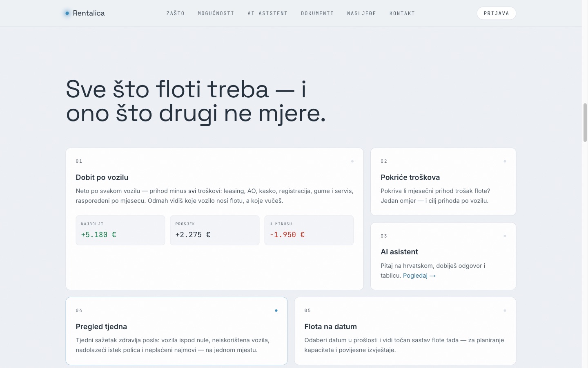Click the blue dot on Pregled tjedna card
This screenshot has width=588, height=368.
point(276,310)
